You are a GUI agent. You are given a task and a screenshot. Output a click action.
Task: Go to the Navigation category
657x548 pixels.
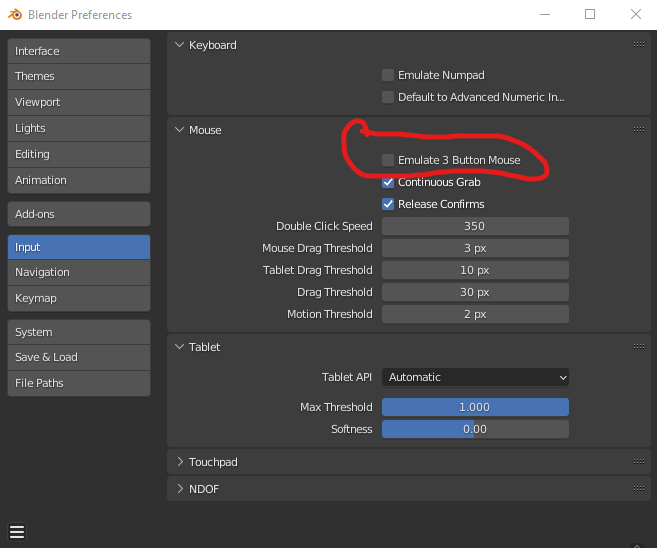[78, 272]
